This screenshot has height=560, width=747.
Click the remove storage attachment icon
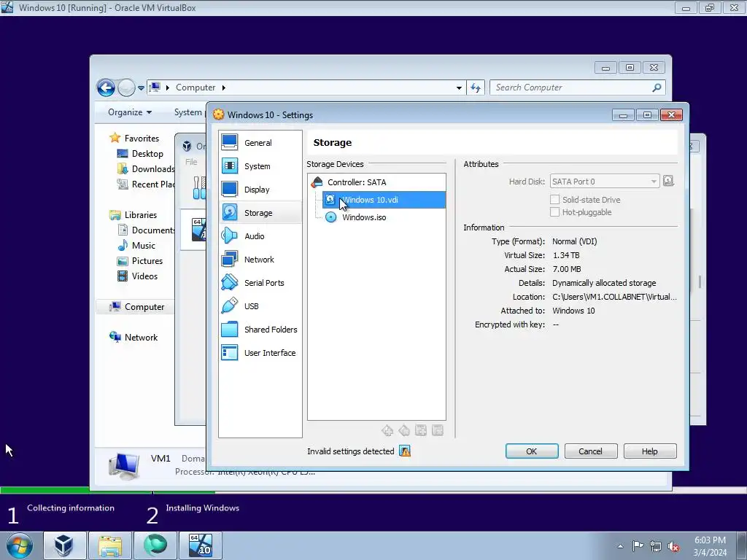tap(438, 430)
